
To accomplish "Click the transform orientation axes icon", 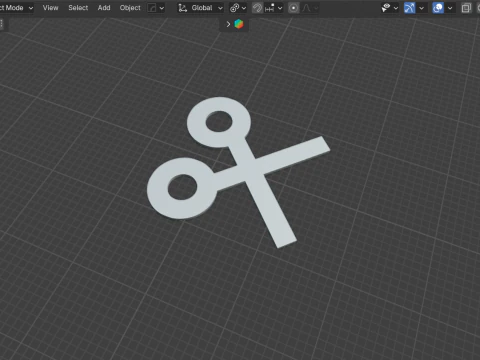I will pyautogui.click(x=183, y=8).
